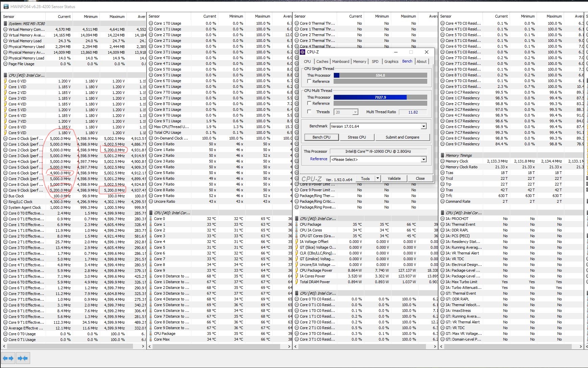588x368 pixels.
Task: Select the IA: Turbo Attenuation row
Action: pyautogui.click(x=512, y=288)
